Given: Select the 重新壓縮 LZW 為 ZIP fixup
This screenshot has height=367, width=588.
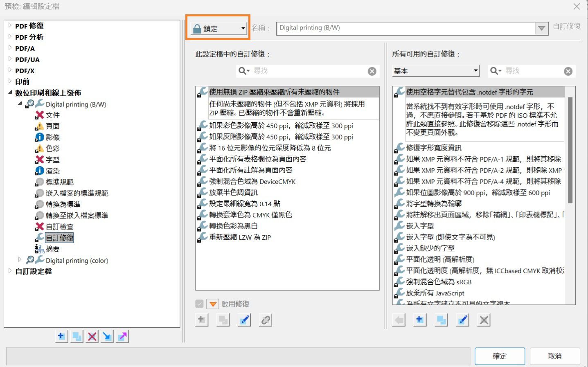Looking at the screenshot, I should click(x=240, y=237).
